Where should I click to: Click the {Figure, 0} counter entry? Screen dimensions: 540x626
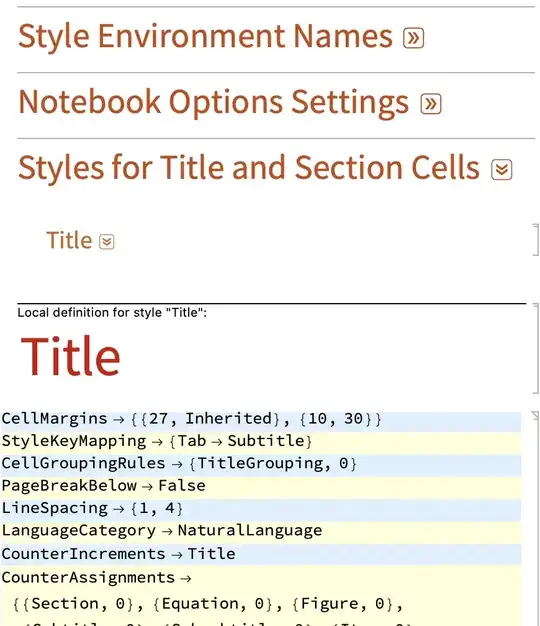[343, 604]
